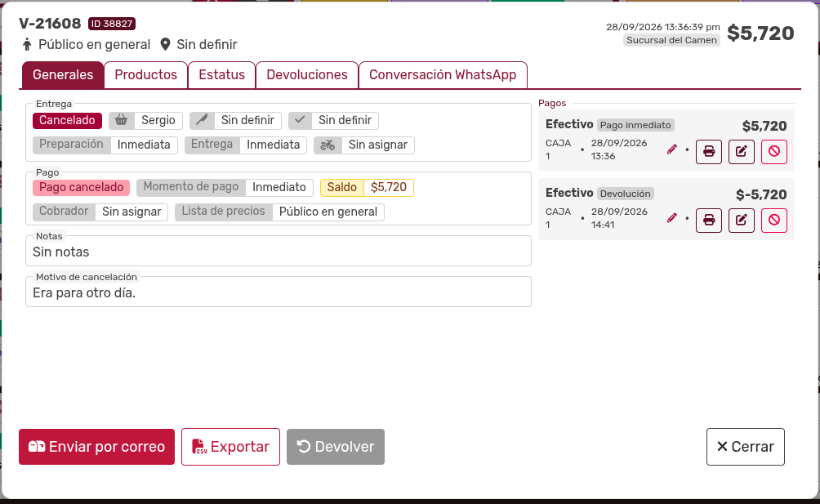Click the Devolución tag
This screenshot has width=820, height=504.
click(x=626, y=194)
